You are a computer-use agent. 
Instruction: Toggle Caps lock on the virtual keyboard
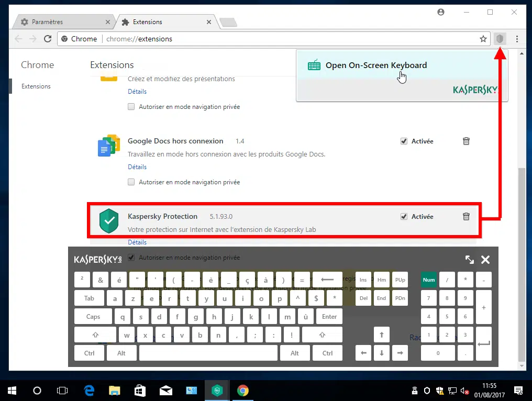pyautogui.click(x=93, y=317)
